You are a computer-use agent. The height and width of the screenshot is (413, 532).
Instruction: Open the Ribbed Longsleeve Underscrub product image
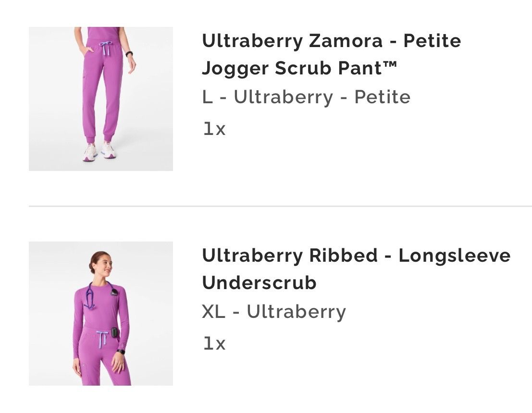click(101, 313)
